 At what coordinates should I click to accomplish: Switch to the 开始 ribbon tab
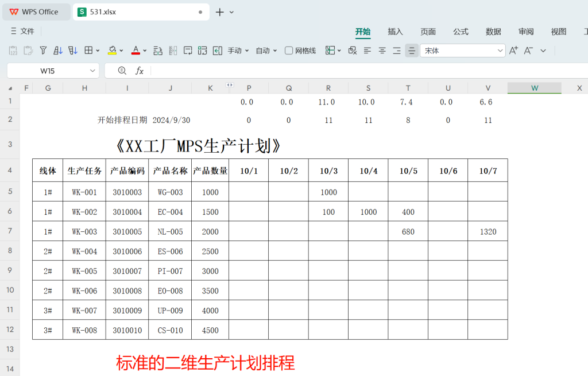363,32
